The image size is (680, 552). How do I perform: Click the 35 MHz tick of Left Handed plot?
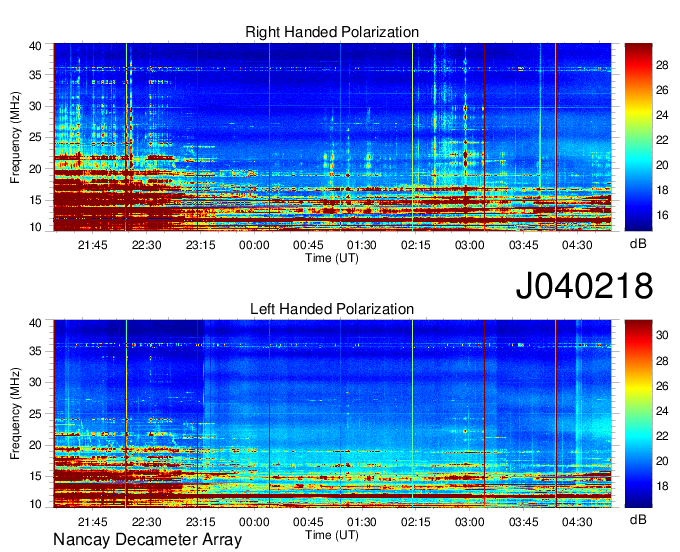35,351
